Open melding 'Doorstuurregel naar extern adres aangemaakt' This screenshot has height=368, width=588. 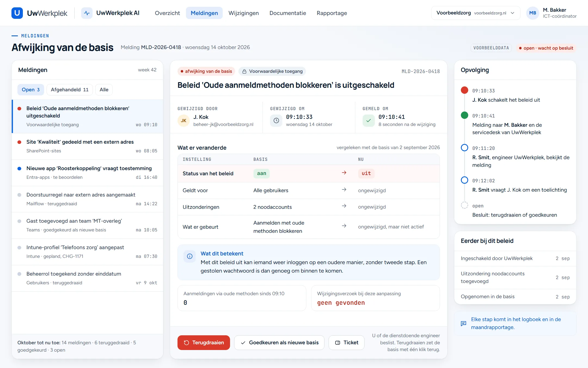(87, 199)
